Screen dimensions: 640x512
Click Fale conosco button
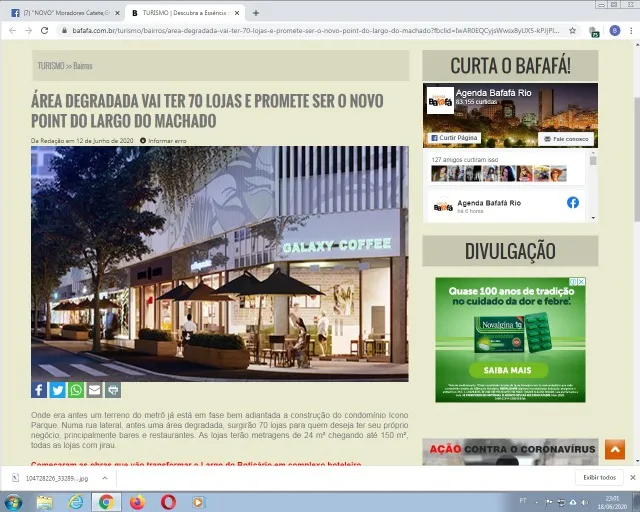coord(566,139)
